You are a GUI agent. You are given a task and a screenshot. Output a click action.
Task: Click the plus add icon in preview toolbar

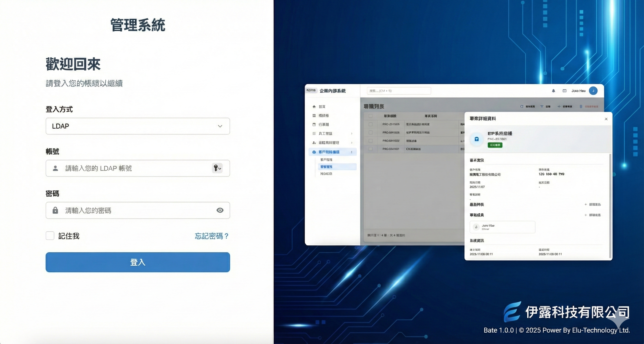559,107
